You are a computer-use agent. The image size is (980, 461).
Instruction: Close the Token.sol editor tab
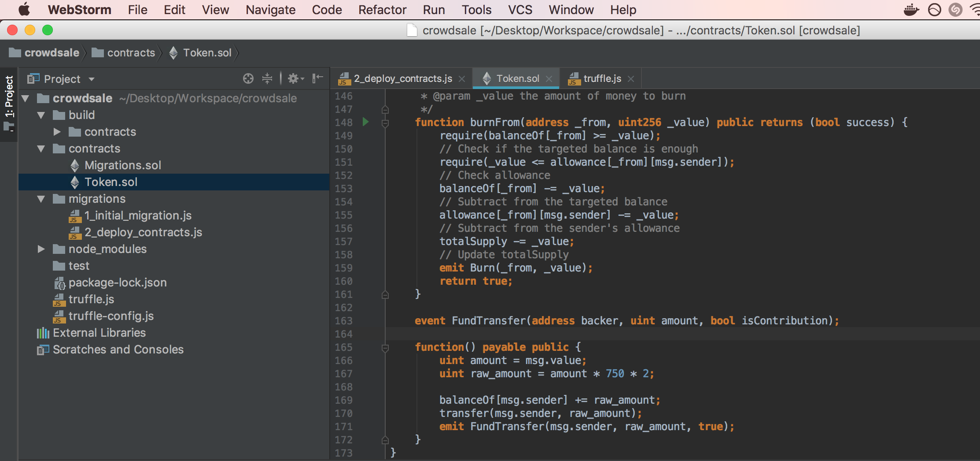549,79
